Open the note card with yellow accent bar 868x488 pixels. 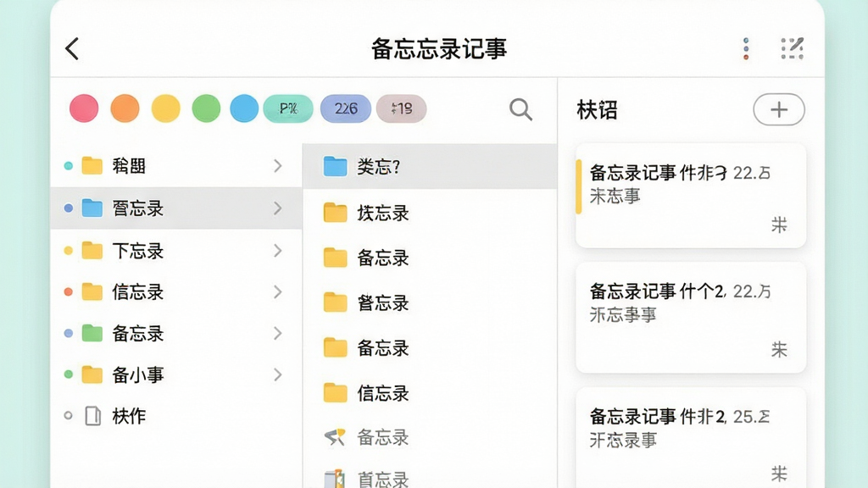(x=691, y=196)
